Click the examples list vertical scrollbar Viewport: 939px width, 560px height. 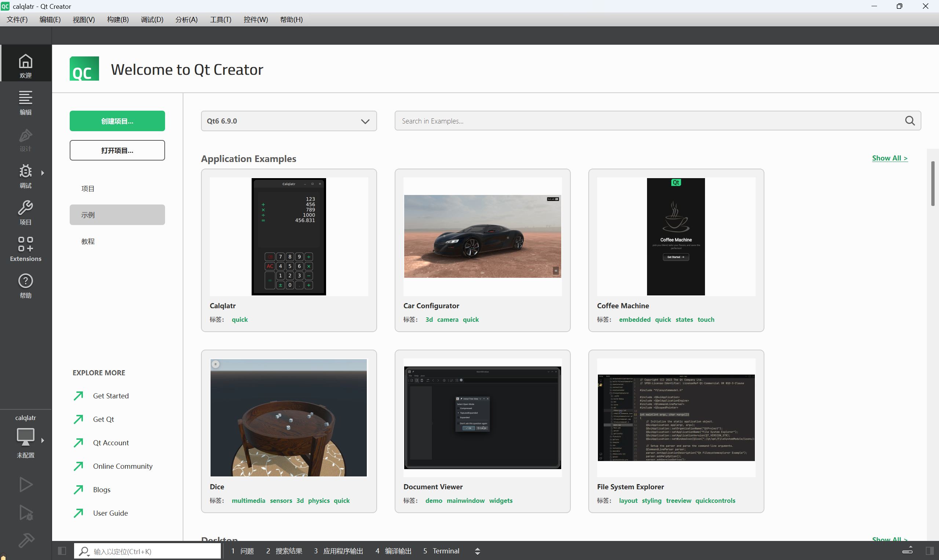(x=933, y=184)
